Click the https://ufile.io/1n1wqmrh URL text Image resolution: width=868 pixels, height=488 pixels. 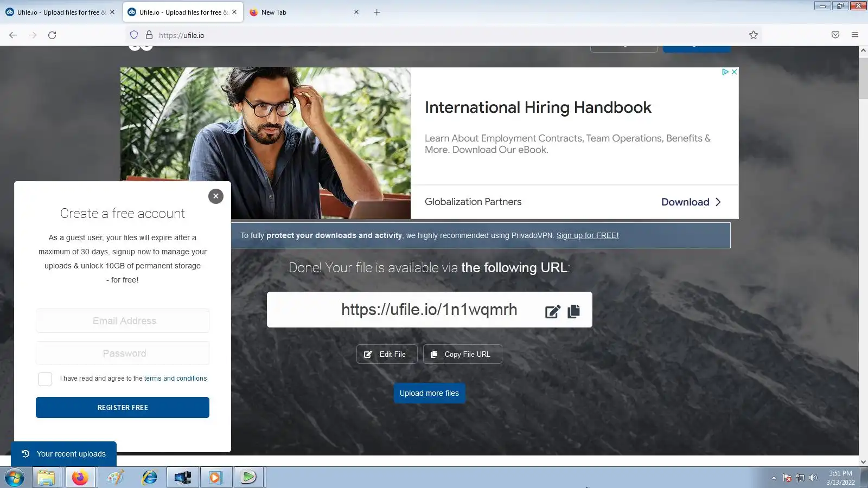(429, 310)
